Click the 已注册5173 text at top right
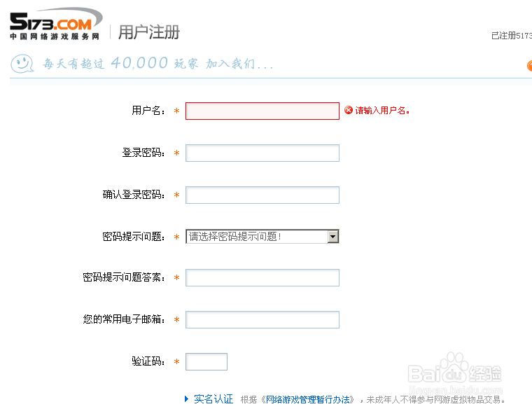532x409 pixels. [512, 36]
